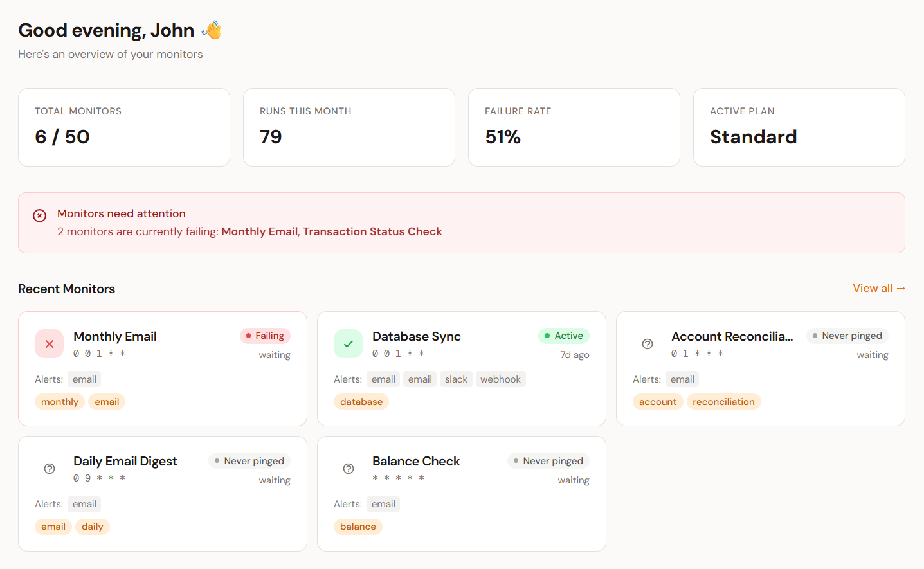Open the View all monitors link
The image size is (924, 569).
tap(879, 288)
